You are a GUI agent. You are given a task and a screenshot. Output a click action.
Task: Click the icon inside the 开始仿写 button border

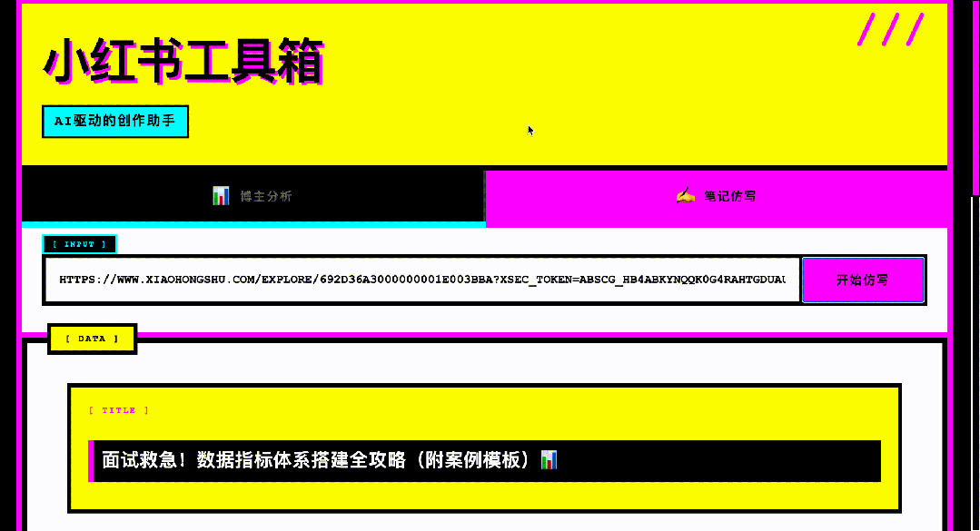point(862,280)
